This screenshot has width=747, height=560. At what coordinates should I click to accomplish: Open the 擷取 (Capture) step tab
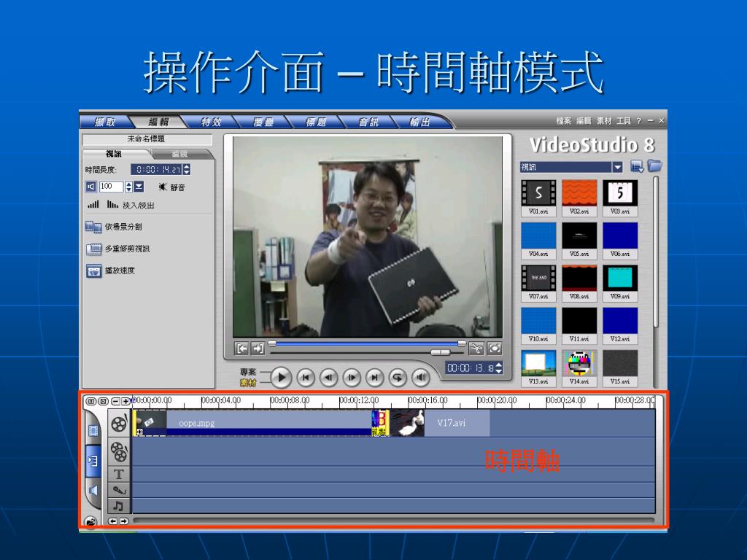point(105,122)
